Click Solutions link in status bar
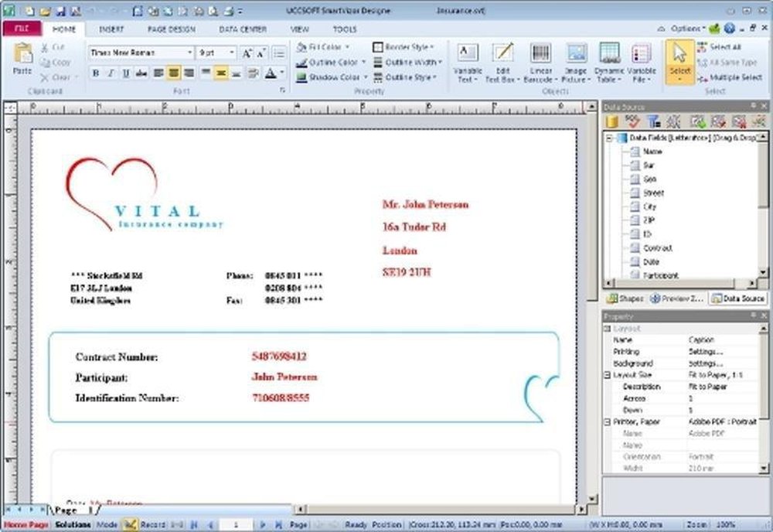The image size is (773, 532). tap(73, 524)
